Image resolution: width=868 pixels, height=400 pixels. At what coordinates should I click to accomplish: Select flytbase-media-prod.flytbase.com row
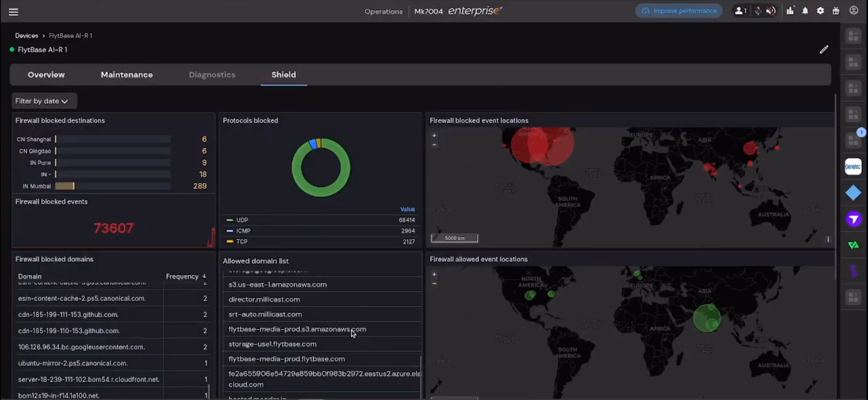tap(322, 359)
